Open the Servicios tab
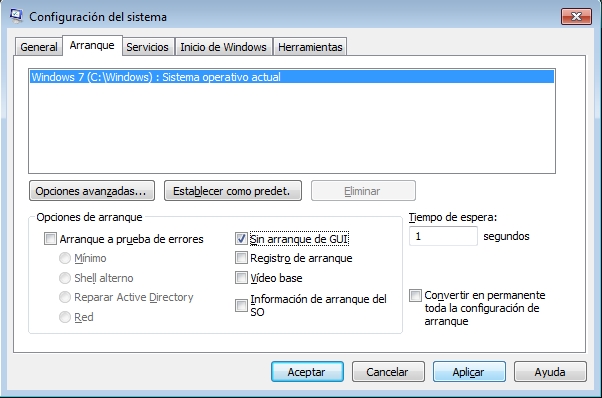Image resolution: width=602 pixels, height=398 pixels. (x=147, y=47)
